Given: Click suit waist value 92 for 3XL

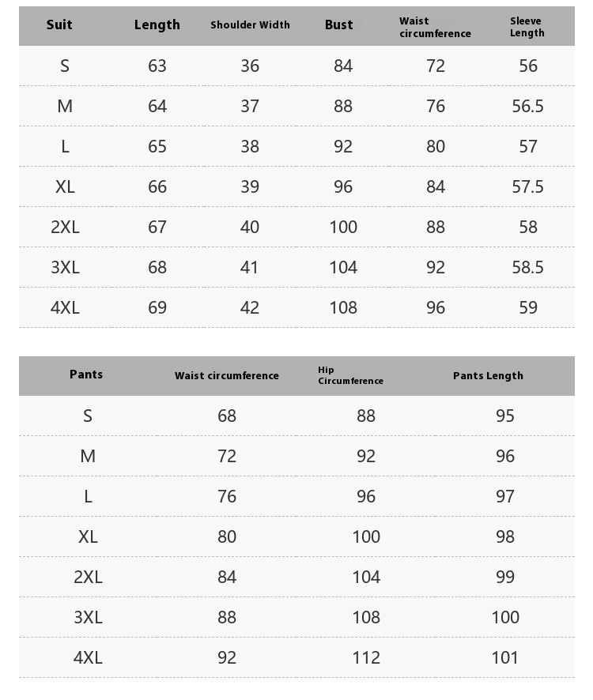Looking at the screenshot, I should point(435,267).
